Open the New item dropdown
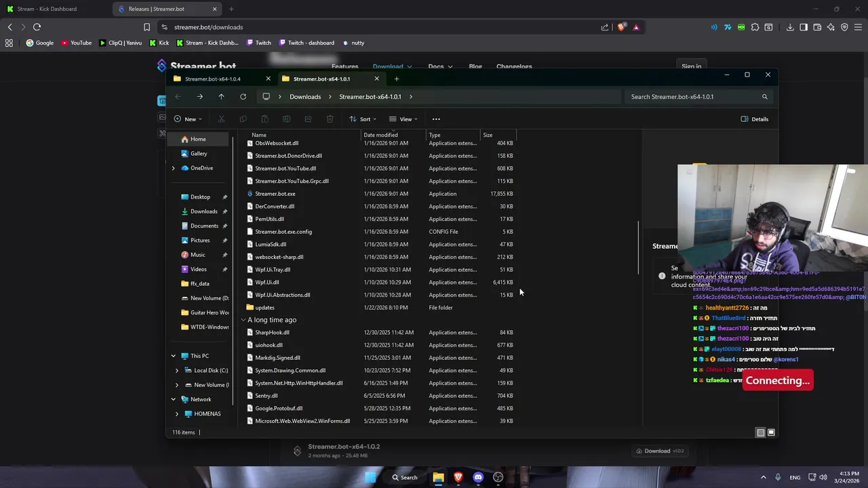868x488 pixels. (x=188, y=119)
